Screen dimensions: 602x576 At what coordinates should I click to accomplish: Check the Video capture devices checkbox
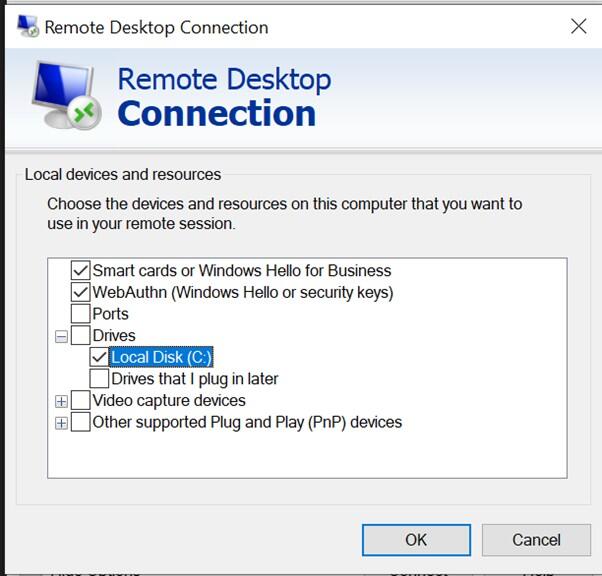pos(81,401)
